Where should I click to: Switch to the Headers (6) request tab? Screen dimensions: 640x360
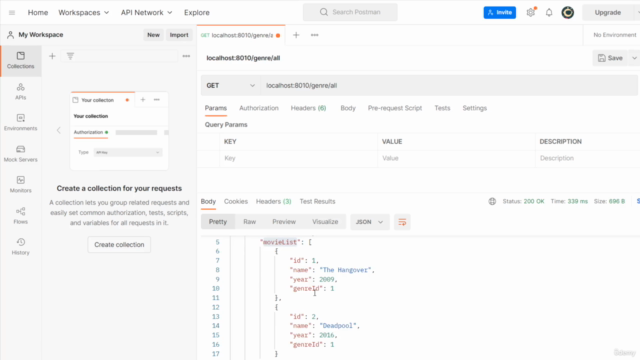coord(308,108)
